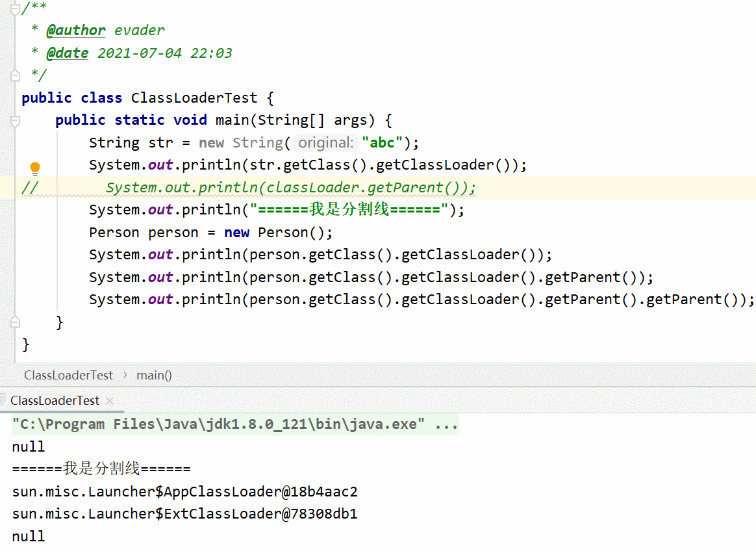Click the first null console output line
The image size is (756, 553).
click(x=29, y=447)
